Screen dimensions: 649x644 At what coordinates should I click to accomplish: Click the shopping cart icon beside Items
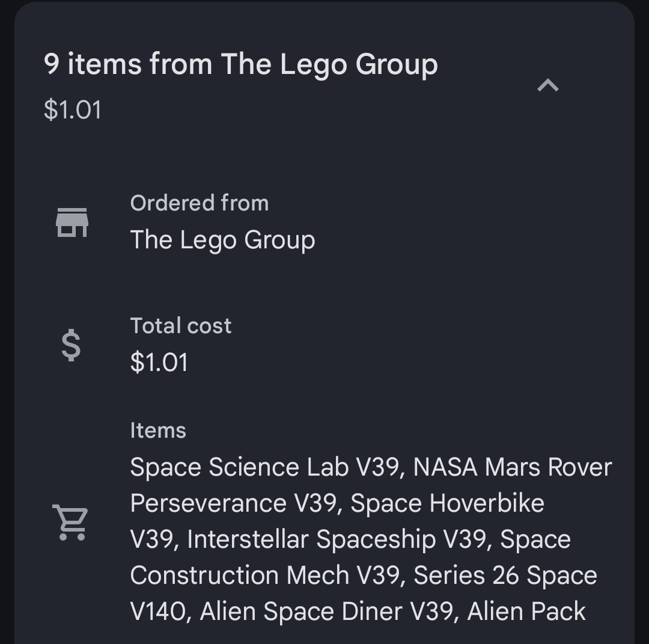(x=70, y=523)
